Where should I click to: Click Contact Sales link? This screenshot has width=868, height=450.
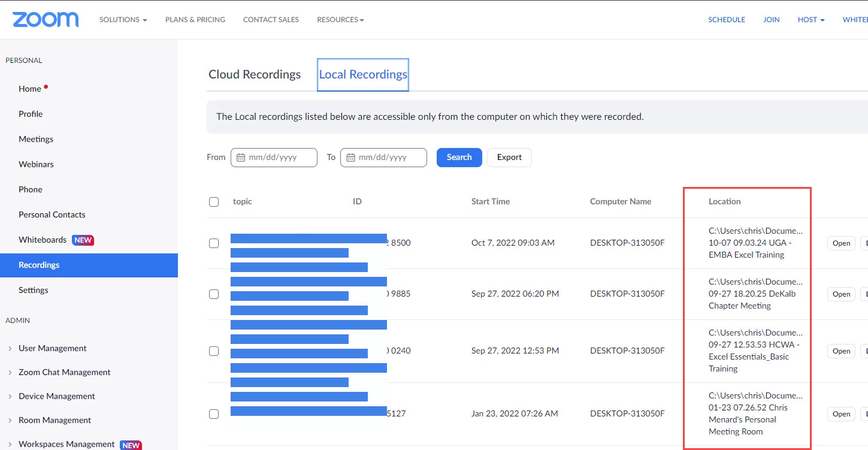(271, 20)
